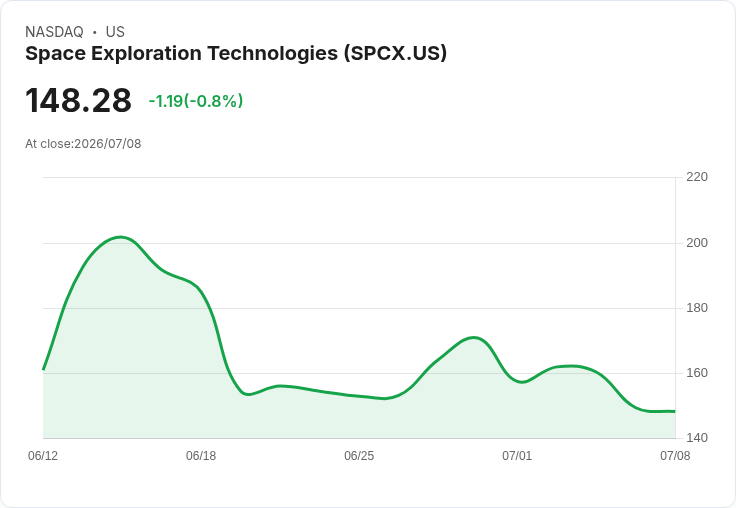This screenshot has height=508, width=736.
Task: Click the -1.19(-0.8%) price change
Action: 196,101
